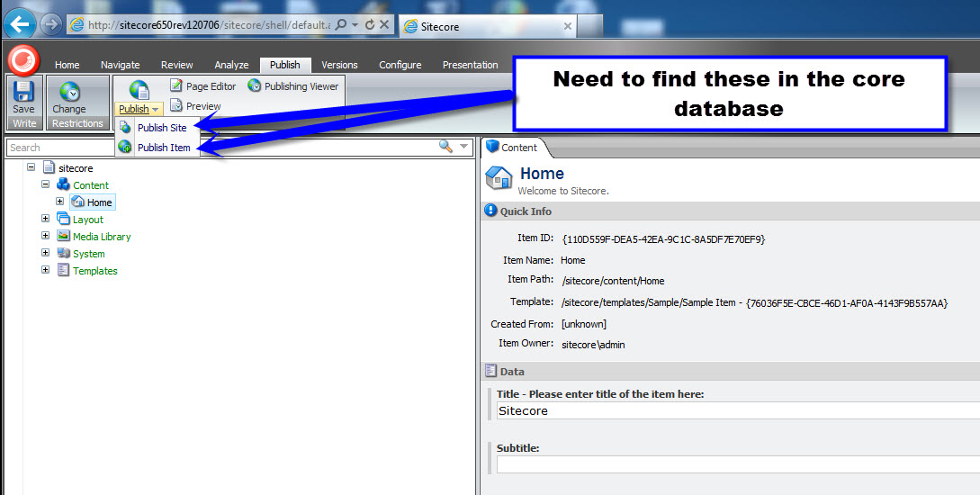Expand the Layout tree node
Viewport: 980px width, 495px height.
point(46,219)
